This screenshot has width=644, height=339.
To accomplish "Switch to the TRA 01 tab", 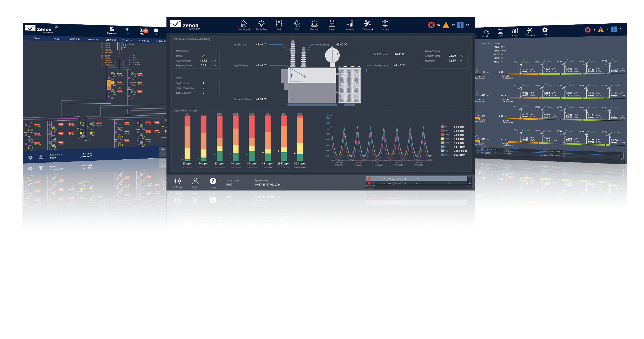I will click(37, 38).
